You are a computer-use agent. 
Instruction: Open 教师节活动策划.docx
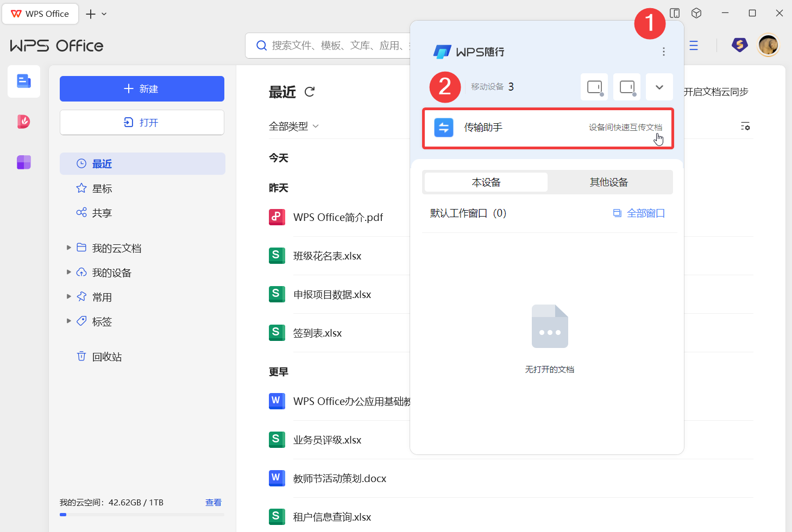(x=340, y=478)
